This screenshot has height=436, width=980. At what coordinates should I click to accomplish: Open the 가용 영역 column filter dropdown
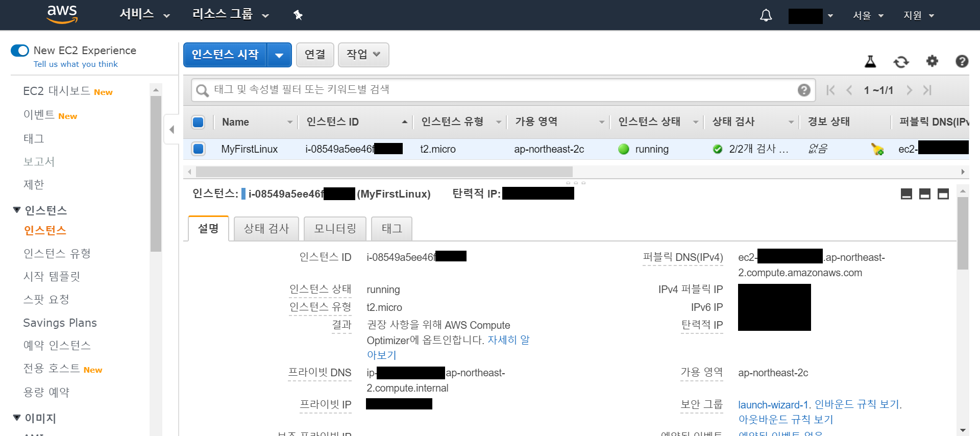(x=602, y=122)
